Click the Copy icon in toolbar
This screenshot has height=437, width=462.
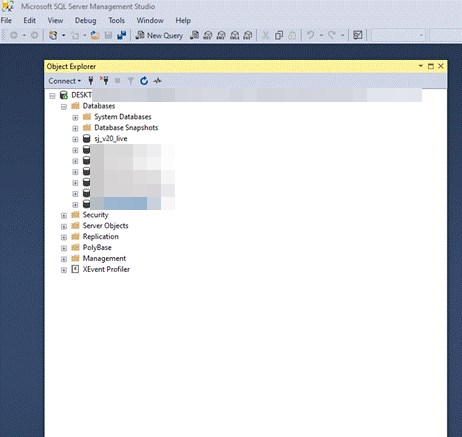pyautogui.click(x=279, y=35)
